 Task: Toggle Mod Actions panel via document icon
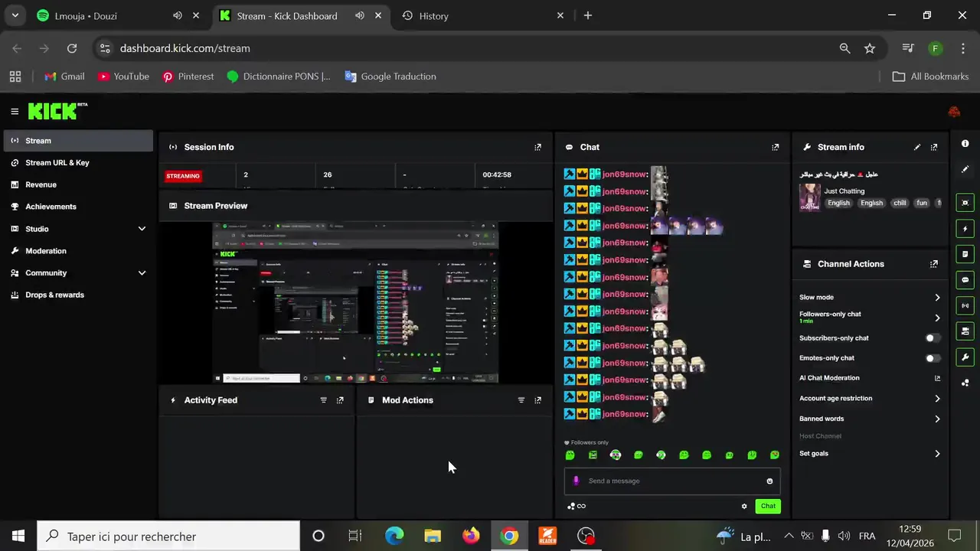tap(965, 254)
